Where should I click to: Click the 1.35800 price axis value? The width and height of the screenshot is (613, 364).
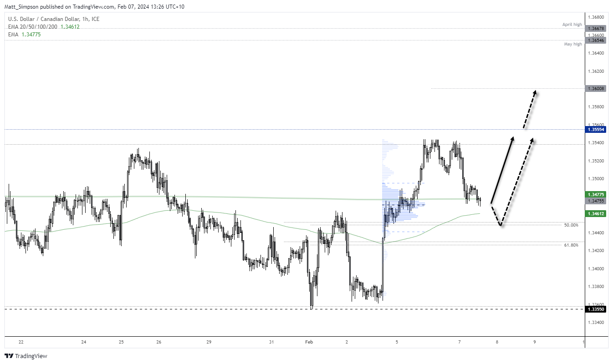click(596, 107)
